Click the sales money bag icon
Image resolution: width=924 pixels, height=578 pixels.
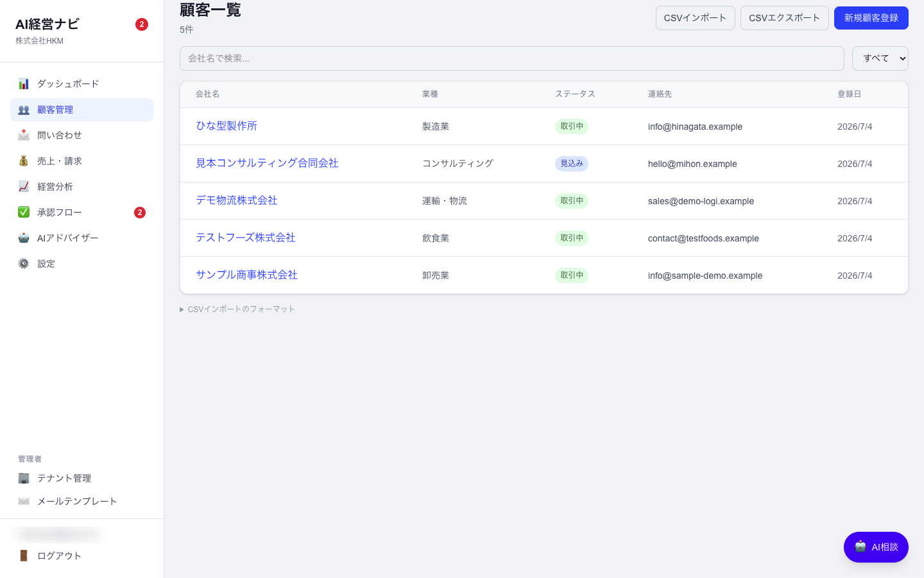24,161
